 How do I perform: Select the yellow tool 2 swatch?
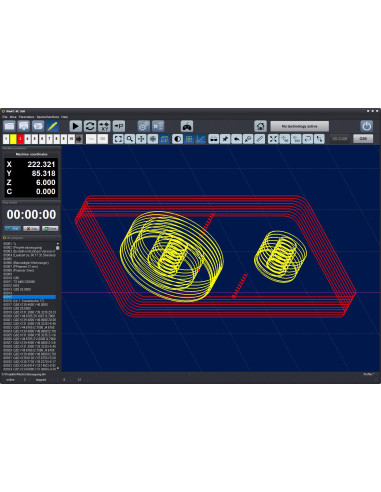pos(13,139)
